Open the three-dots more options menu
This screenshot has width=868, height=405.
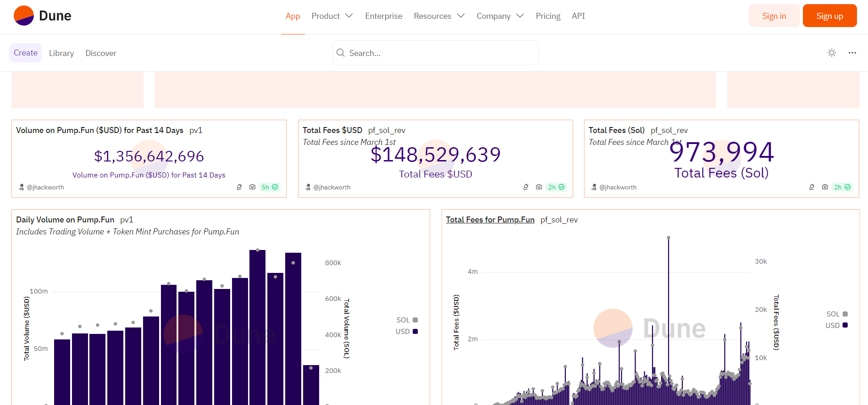(852, 53)
